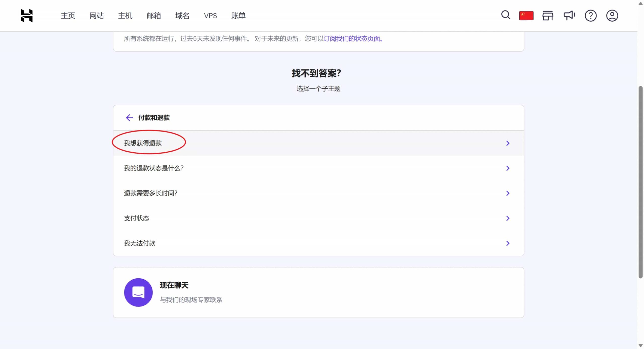Click the vertical page scrollbar thumb

point(640,182)
